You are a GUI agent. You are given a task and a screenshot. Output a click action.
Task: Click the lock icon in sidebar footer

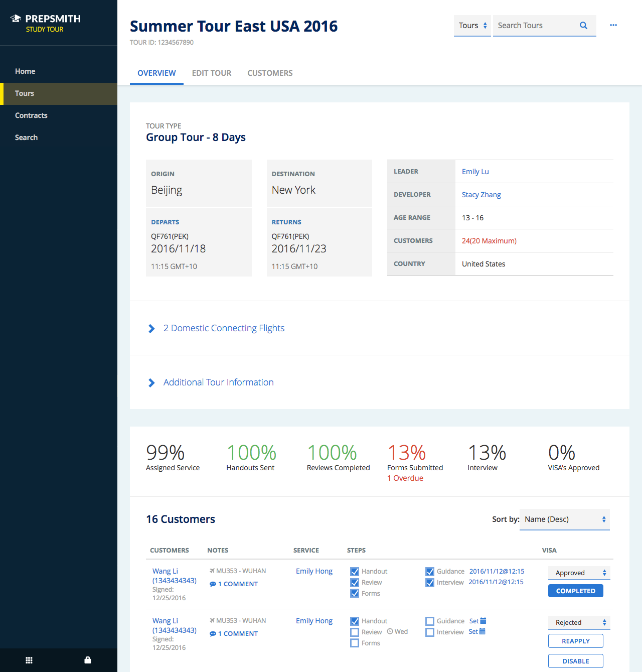(x=88, y=660)
